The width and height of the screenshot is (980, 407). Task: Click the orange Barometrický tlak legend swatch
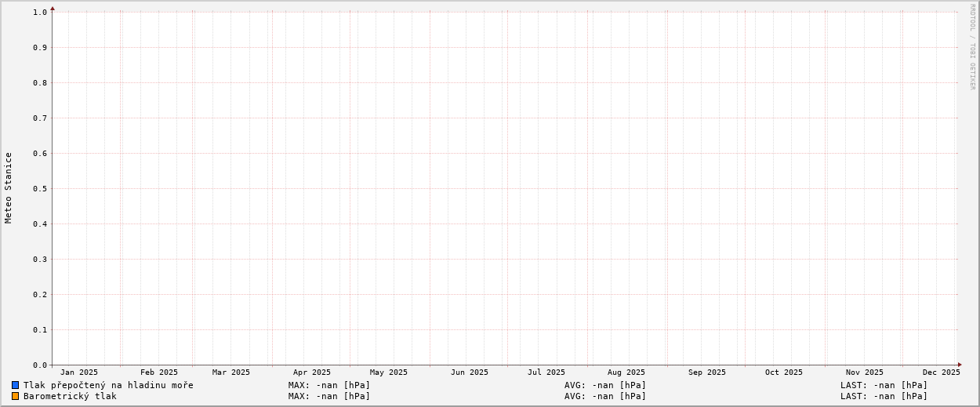[x=15, y=396]
